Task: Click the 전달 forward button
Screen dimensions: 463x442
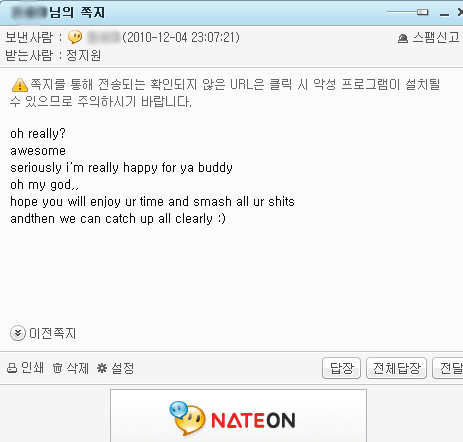Action: 448,368
